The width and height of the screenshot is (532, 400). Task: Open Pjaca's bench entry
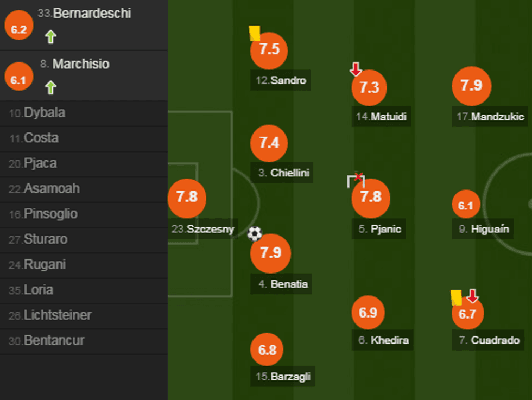40,163
